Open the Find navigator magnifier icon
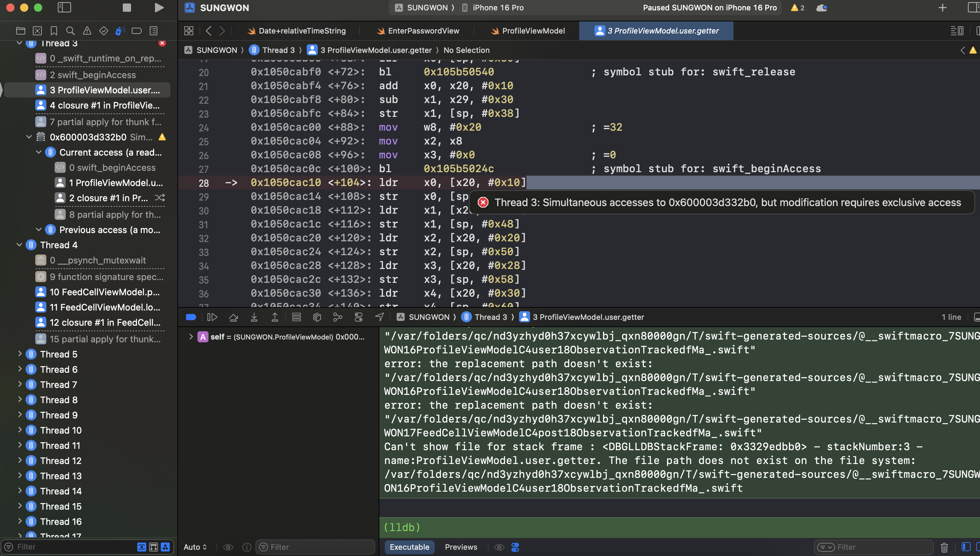 [70, 30]
